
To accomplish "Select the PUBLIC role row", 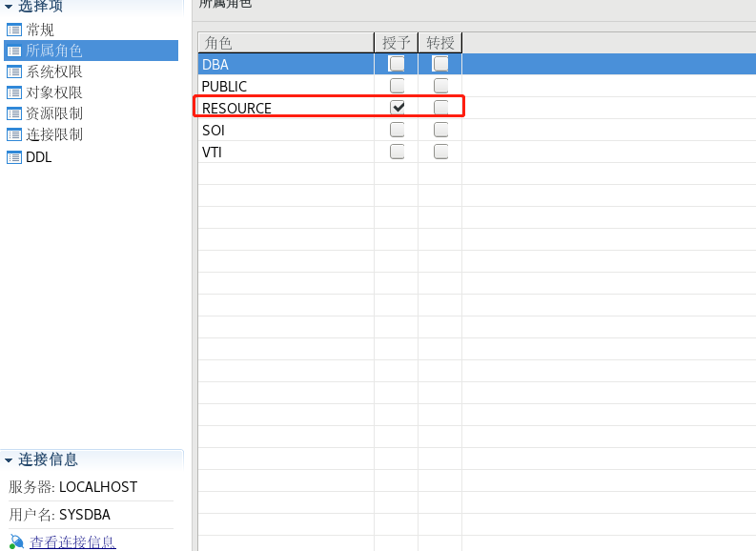I will coord(477,86).
